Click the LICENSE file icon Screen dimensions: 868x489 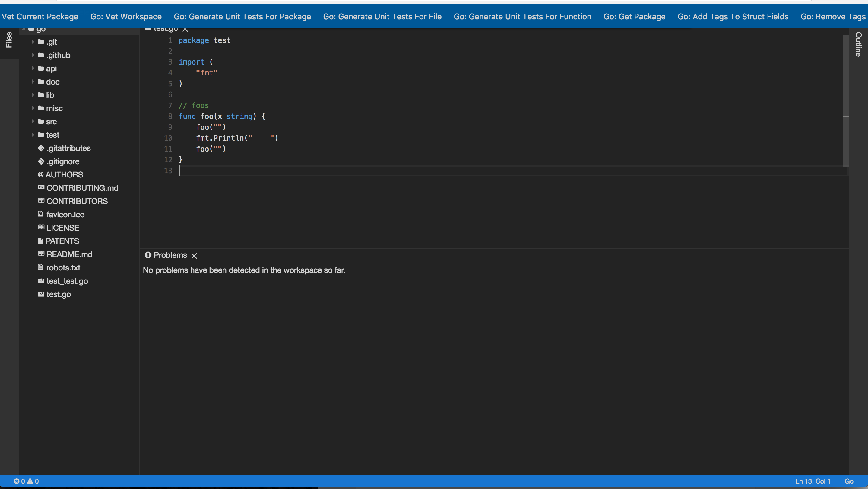(x=41, y=227)
